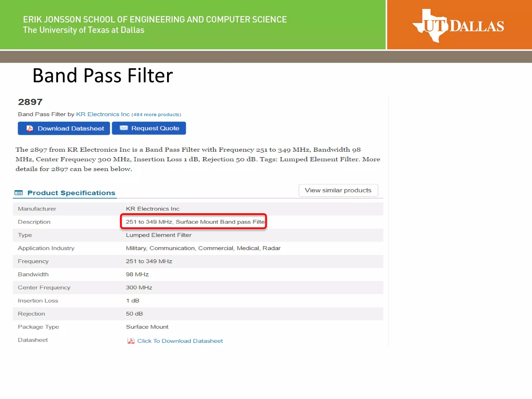Click the PDF icon beside the datasheet link
Screen dimensions: 532x399
(x=131, y=341)
